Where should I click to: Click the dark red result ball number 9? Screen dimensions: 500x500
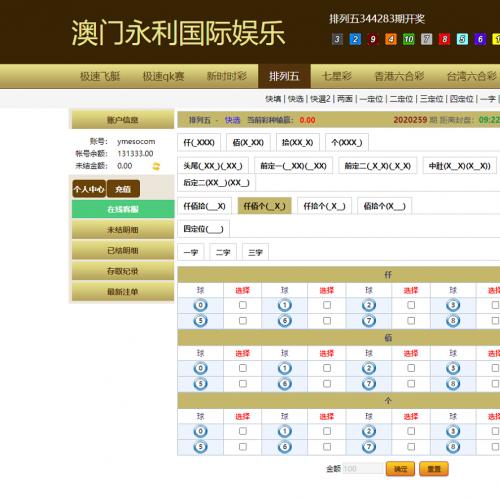[373, 39]
